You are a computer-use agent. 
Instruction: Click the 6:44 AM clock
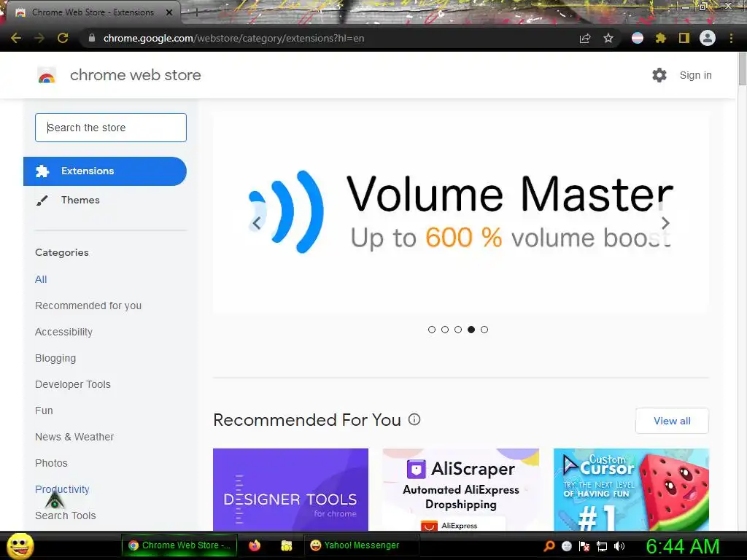click(x=683, y=547)
